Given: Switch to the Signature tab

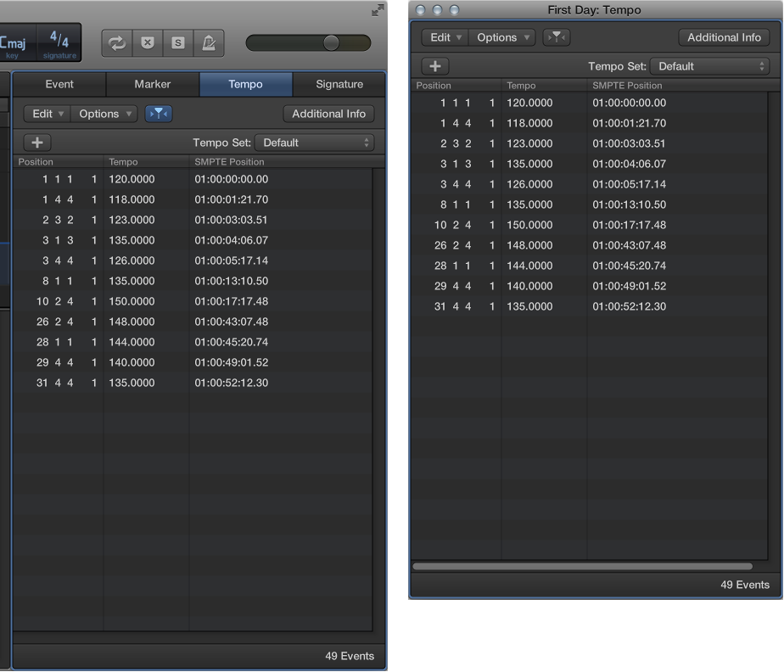Looking at the screenshot, I should pos(339,84).
